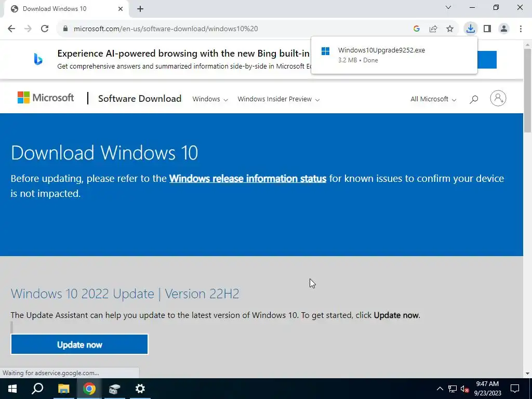Image resolution: width=532 pixels, height=399 pixels.
Task: Open a new tab with plus icon
Action: pos(140,9)
